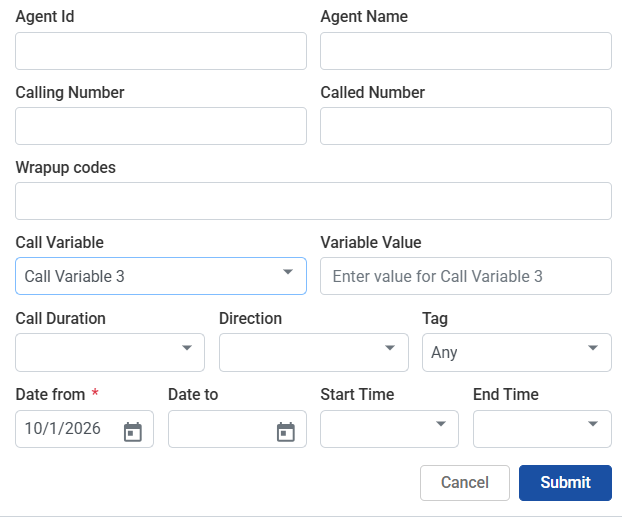This screenshot has width=622, height=517.
Task: Select the Wrapup codes input box
Action: point(313,201)
